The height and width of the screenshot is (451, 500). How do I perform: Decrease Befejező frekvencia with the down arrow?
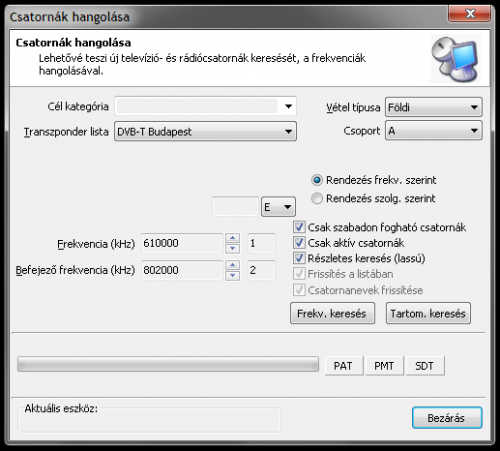point(232,275)
